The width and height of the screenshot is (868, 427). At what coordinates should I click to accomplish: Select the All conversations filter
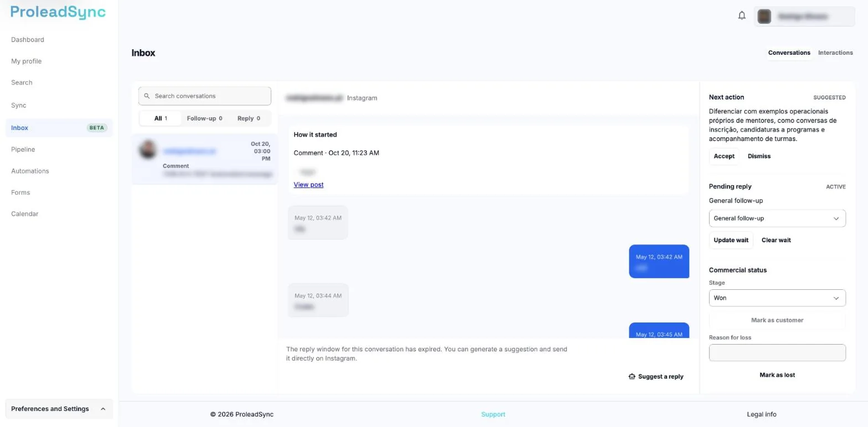point(161,118)
